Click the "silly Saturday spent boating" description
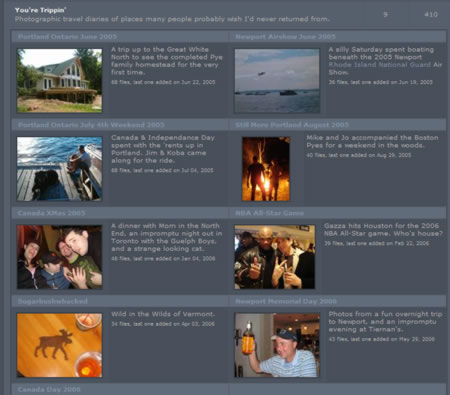The image size is (450, 395). pyautogui.click(x=385, y=61)
